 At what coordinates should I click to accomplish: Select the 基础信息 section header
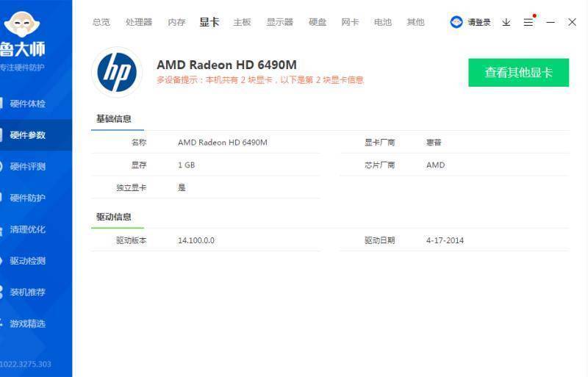coord(114,119)
